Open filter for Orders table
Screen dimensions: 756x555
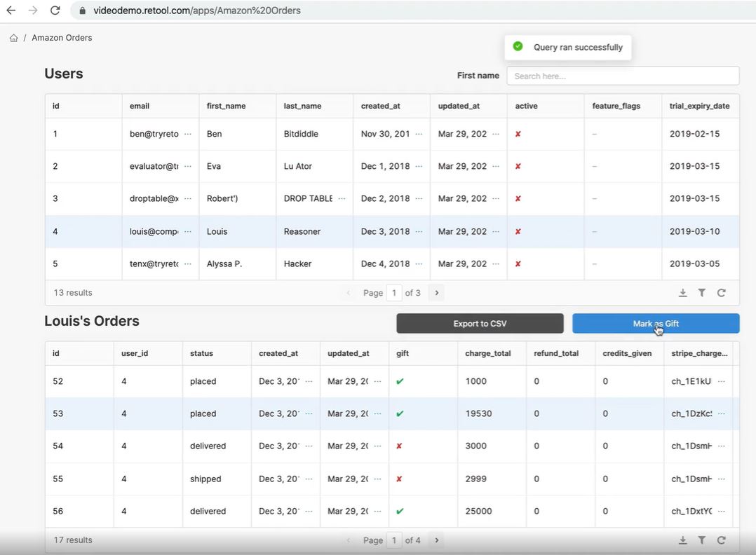pos(701,540)
